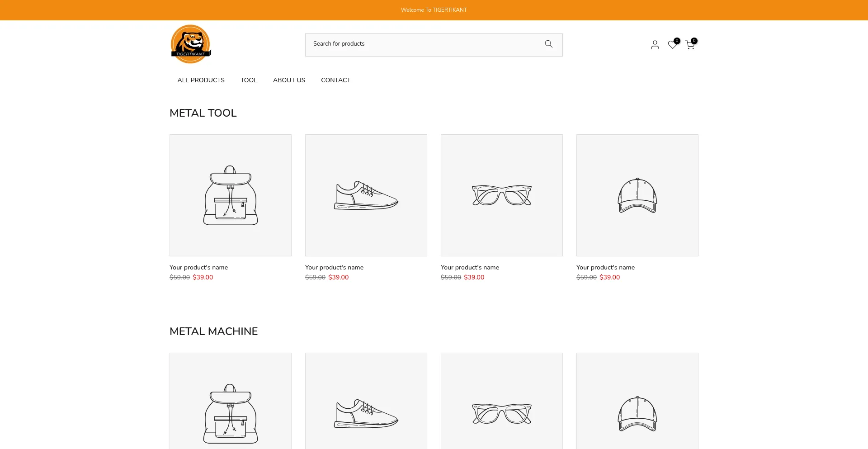Viewport: 868px width, 449px height.
Task: Click the $39.00 sale price below the backpack
Action: coord(203,277)
